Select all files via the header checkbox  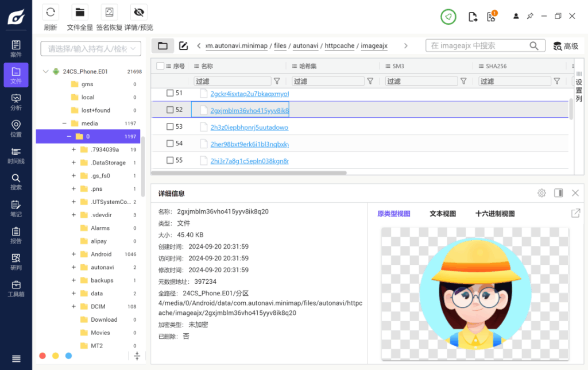point(160,66)
